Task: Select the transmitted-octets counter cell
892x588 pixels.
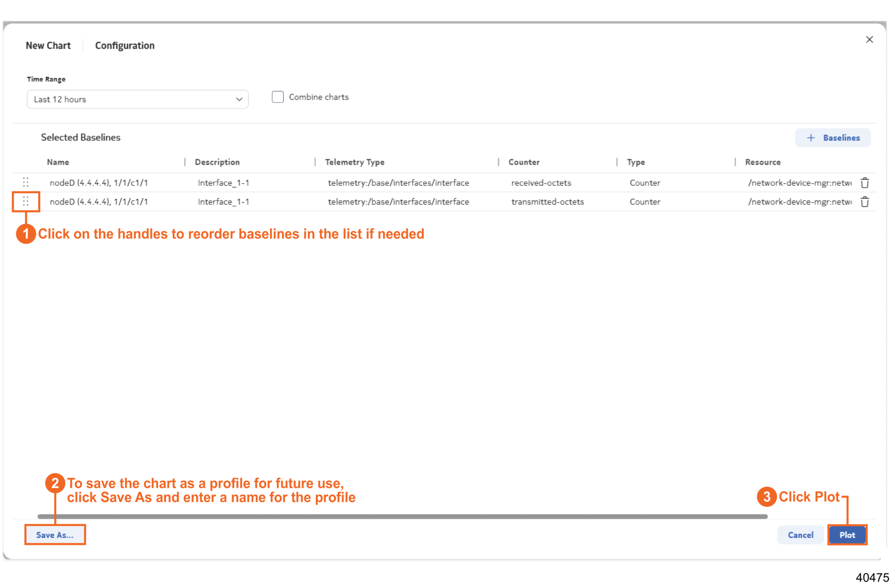Action: [x=547, y=202]
